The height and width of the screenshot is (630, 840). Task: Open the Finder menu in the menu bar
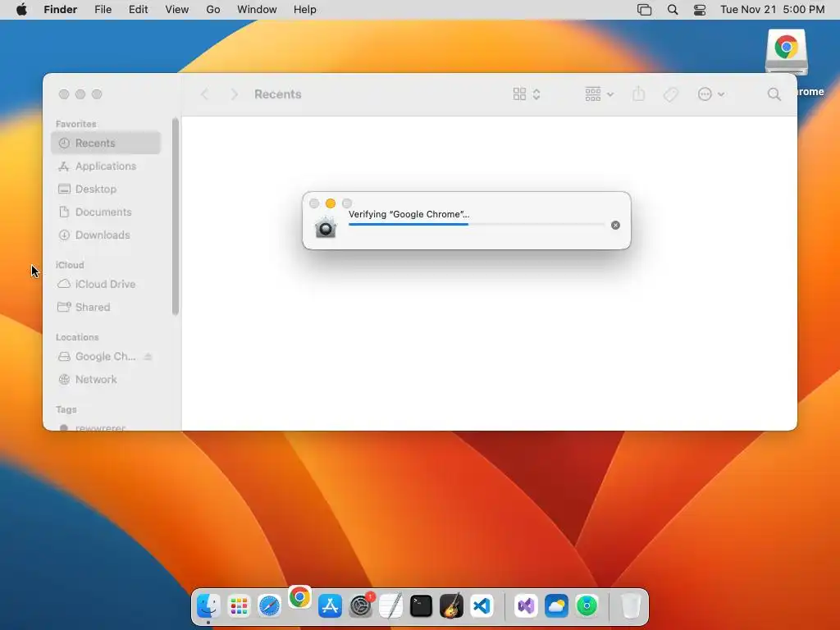click(61, 10)
